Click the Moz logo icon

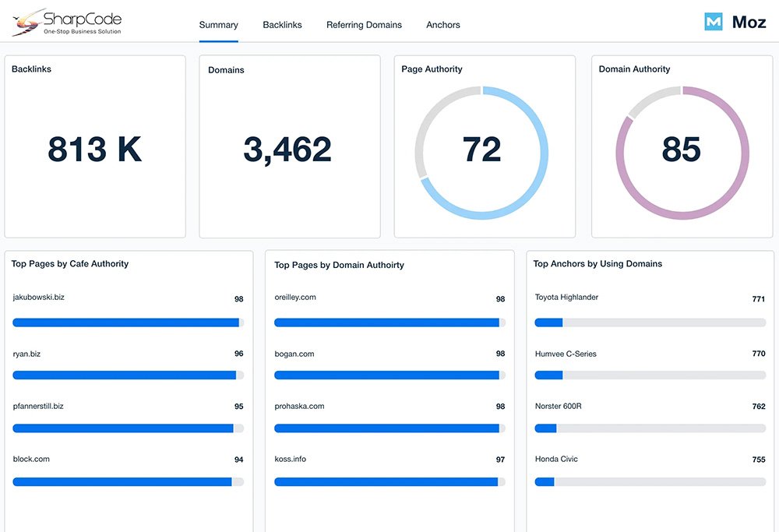coord(713,22)
